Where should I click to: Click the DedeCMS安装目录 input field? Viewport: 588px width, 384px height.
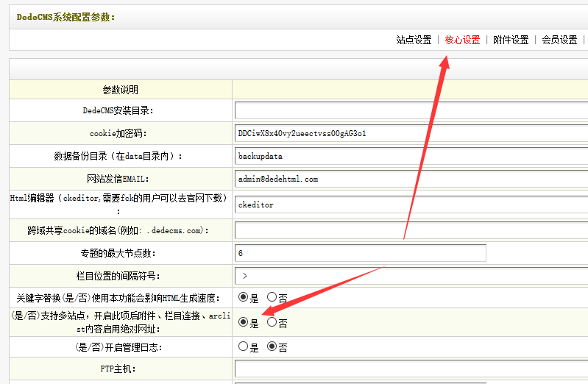click(x=411, y=110)
